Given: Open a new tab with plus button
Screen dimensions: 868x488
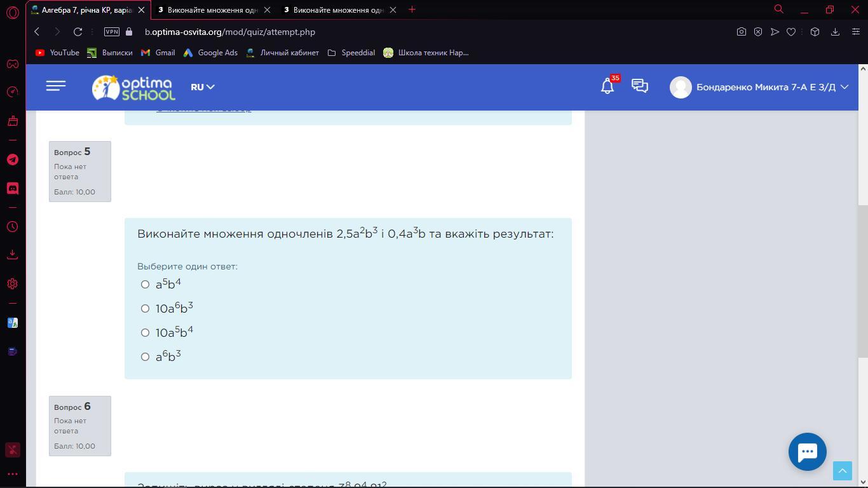Looking at the screenshot, I should click(412, 10).
